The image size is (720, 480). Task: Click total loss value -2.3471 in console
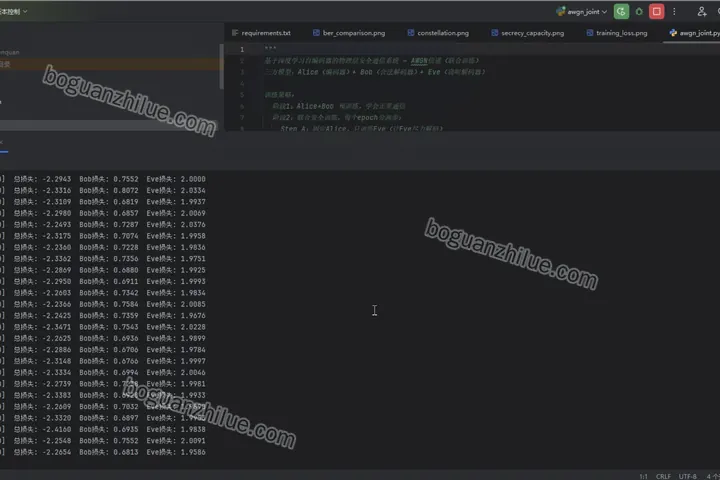point(56,327)
